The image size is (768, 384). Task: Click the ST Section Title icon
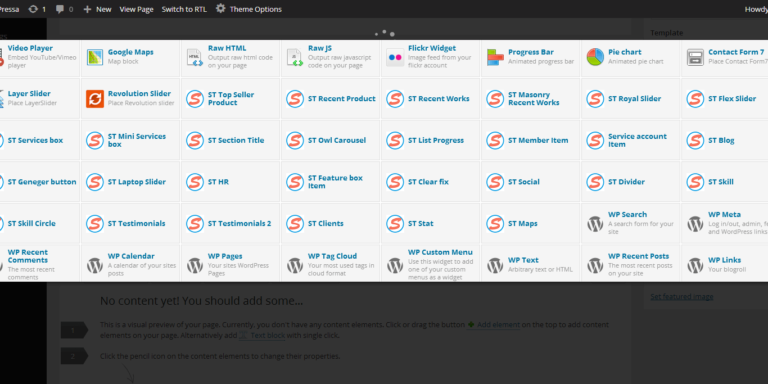195,140
